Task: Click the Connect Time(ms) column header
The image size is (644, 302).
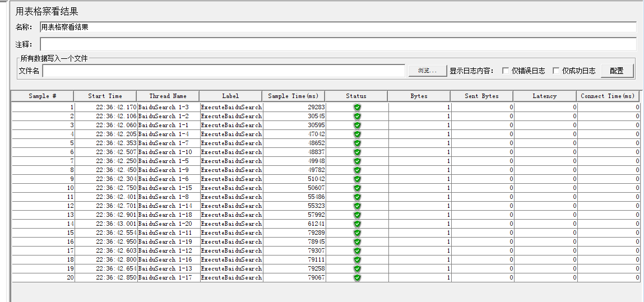Action: click(608, 96)
